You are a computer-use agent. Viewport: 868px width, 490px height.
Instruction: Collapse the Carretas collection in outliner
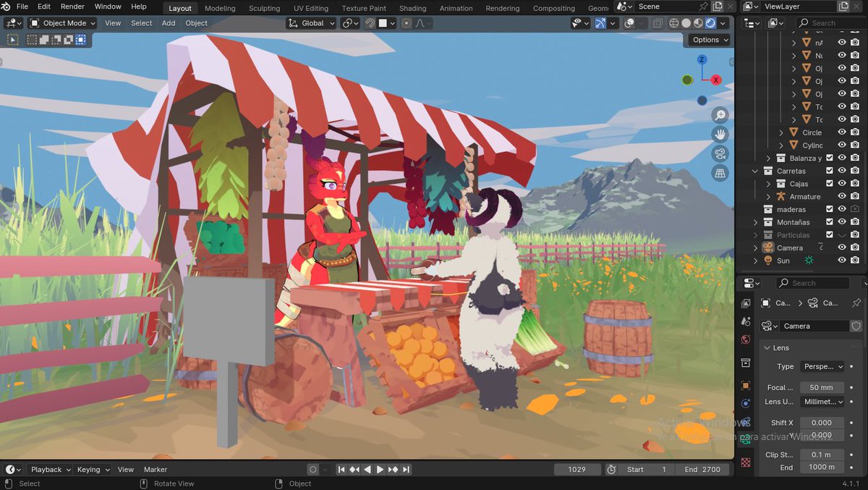(x=756, y=171)
